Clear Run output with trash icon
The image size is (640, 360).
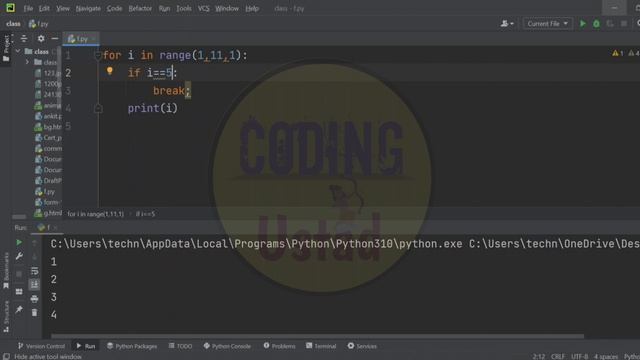(34, 313)
